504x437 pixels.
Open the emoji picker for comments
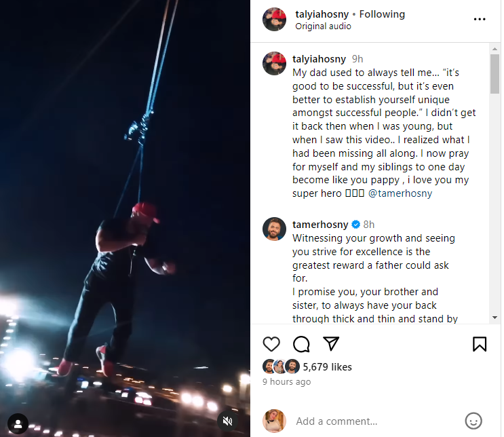coord(473,421)
